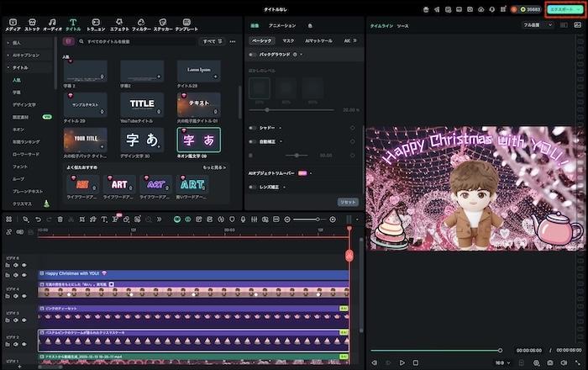Toggle the シャドー (Shadow) switch
The width and height of the screenshot is (588, 370).
pos(252,128)
